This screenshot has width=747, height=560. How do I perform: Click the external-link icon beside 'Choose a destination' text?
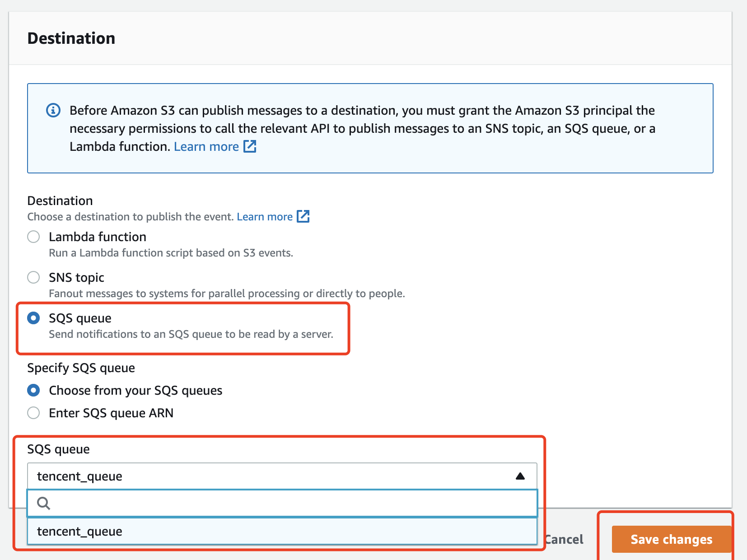pos(303,216)
